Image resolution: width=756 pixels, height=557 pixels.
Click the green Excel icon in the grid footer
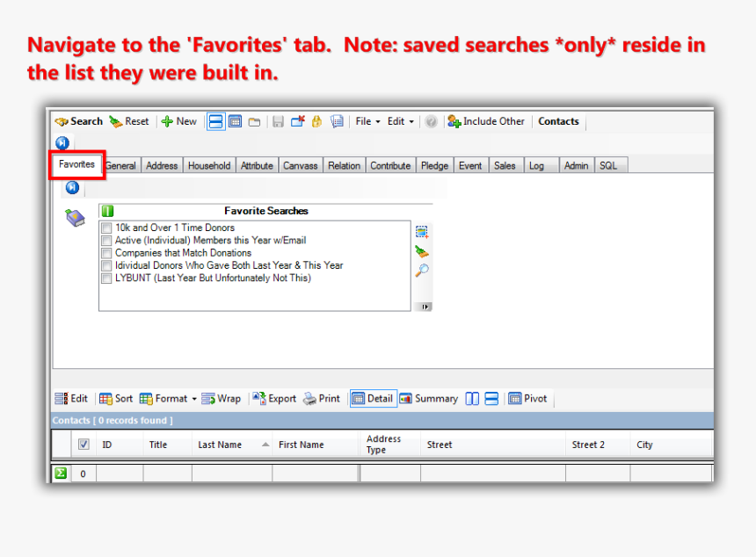coord(61,474)
